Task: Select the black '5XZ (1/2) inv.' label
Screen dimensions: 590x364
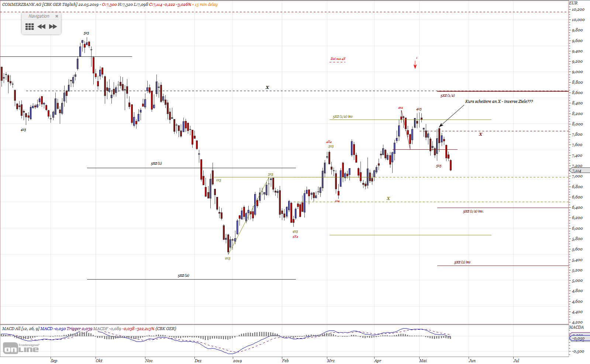Action: (473, 211)
